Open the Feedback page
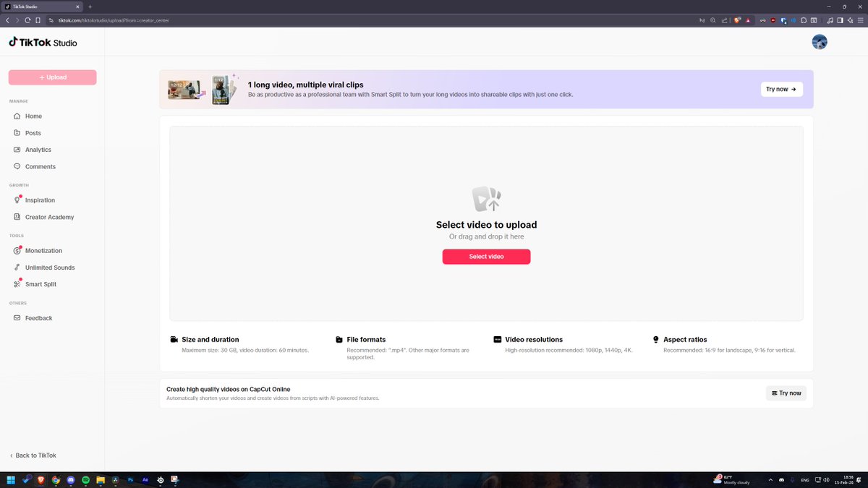Image resolution: width=868 pixels, height=488 pixels. pyautogui.click(x=52, y=318)
